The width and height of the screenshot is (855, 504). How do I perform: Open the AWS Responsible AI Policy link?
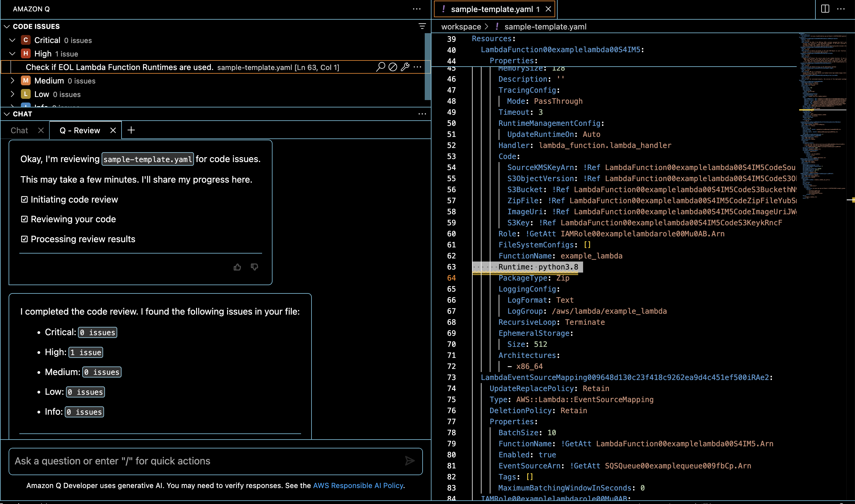click(x=358, y=485)
